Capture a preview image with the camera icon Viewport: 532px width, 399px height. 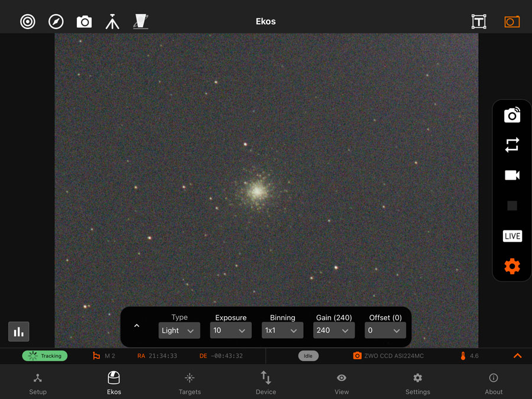tap(512, 115)
